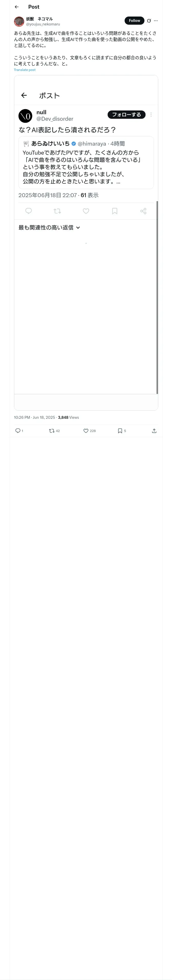Like the post with 228 likes
The width and height of the screenshot is (172, 980).
86,431
